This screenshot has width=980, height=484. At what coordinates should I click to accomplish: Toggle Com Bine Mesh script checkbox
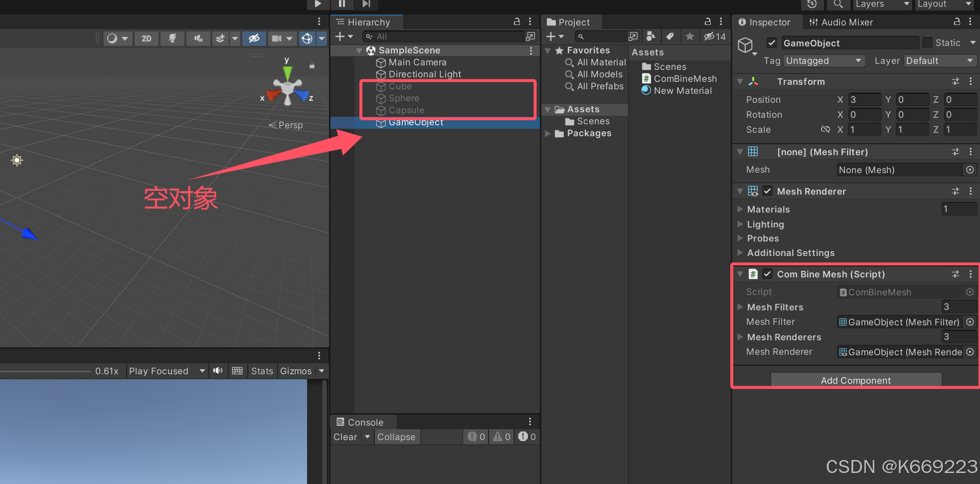(x=768, y=274)
